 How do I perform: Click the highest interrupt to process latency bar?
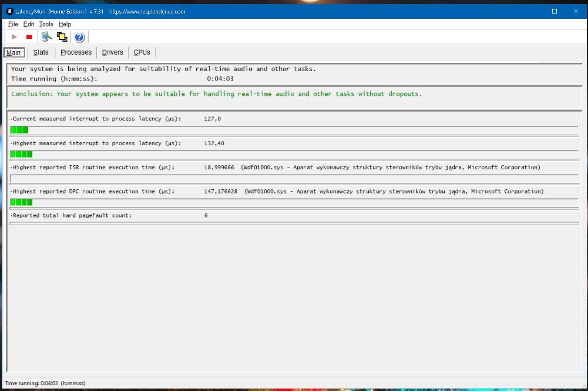(21, 154)
